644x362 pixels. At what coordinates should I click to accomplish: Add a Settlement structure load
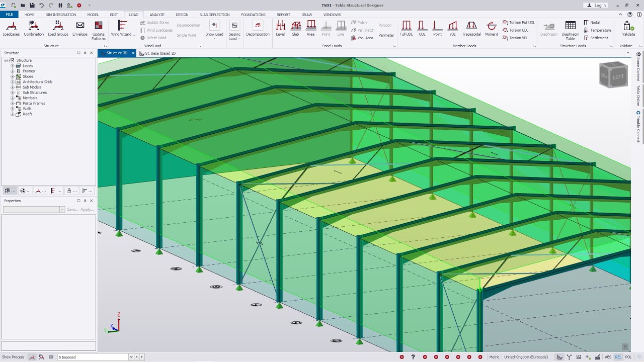point(596,38)
